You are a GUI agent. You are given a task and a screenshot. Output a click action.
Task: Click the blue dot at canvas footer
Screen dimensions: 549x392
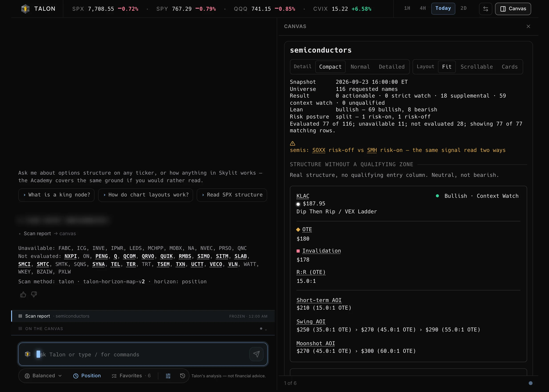click(530, 383)
